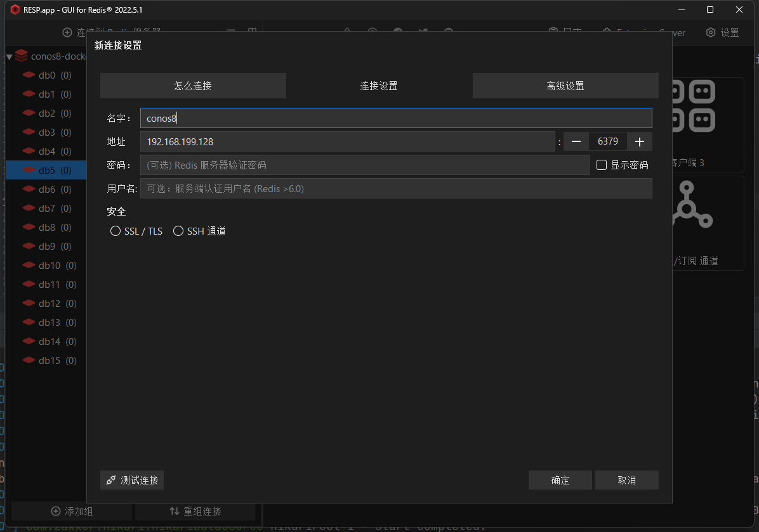
Task: Maximize the RESP.app window
Action: (x=710, y=10)
